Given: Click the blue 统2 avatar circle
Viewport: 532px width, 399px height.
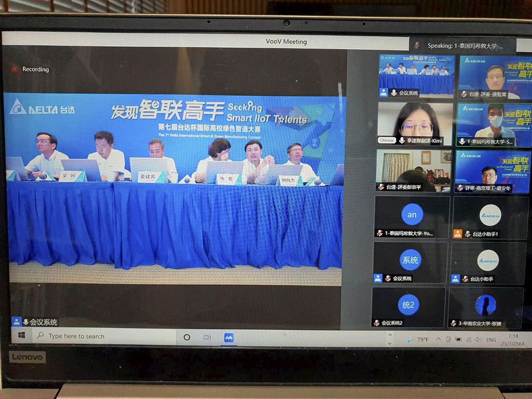Looking at the screenshot, I should (x=408, y=305).
